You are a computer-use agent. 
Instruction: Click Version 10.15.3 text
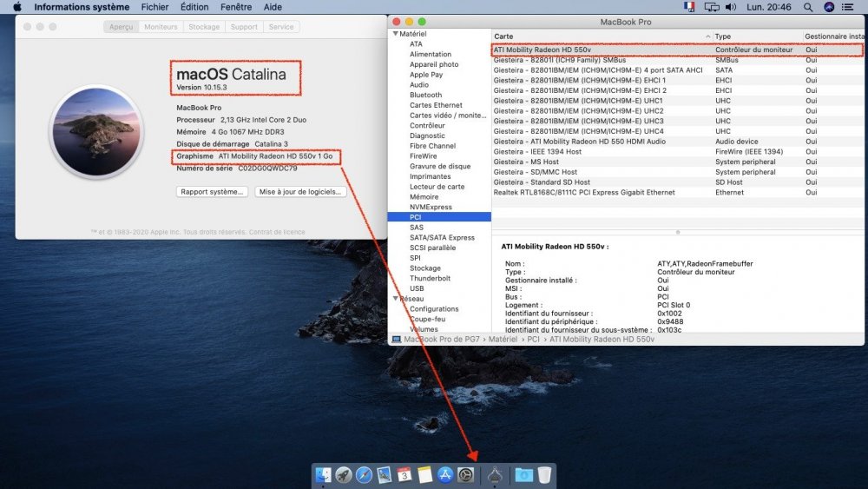[x=201, y=87]
